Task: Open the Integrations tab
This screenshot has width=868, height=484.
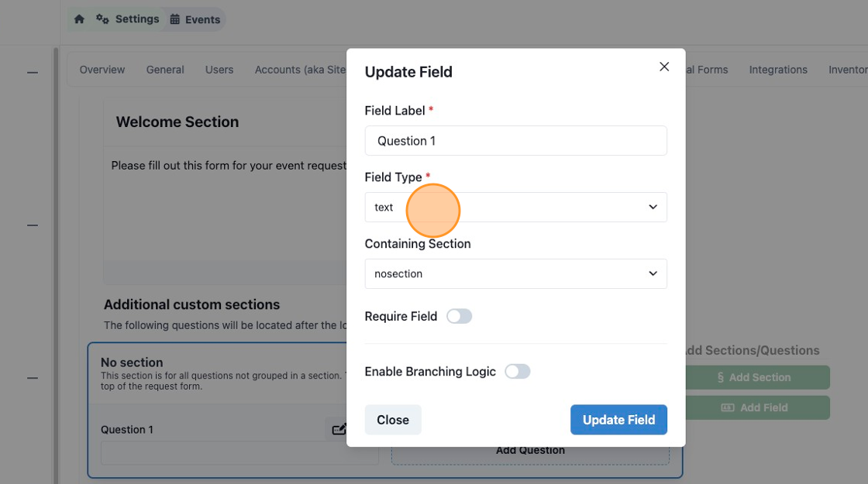Action: pyautogui.click(x=778, y=70)
